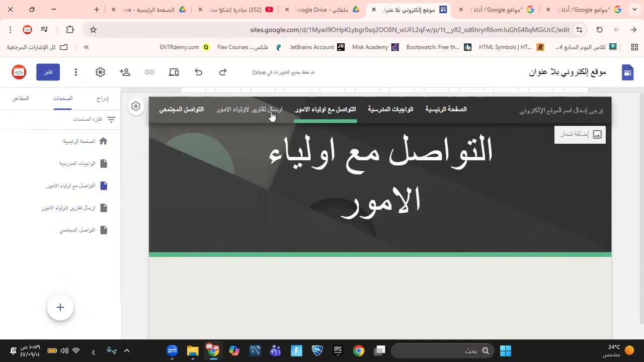Click the site name placeholder in the header

pos(561,111)
